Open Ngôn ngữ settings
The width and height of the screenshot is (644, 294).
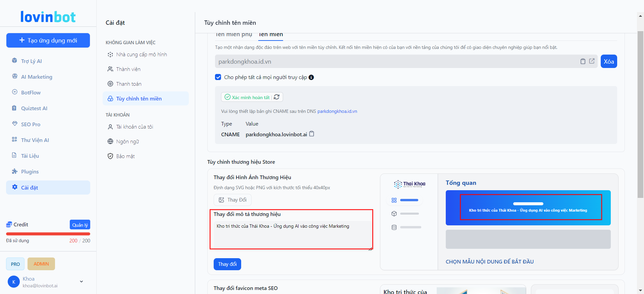coord(127,141)
